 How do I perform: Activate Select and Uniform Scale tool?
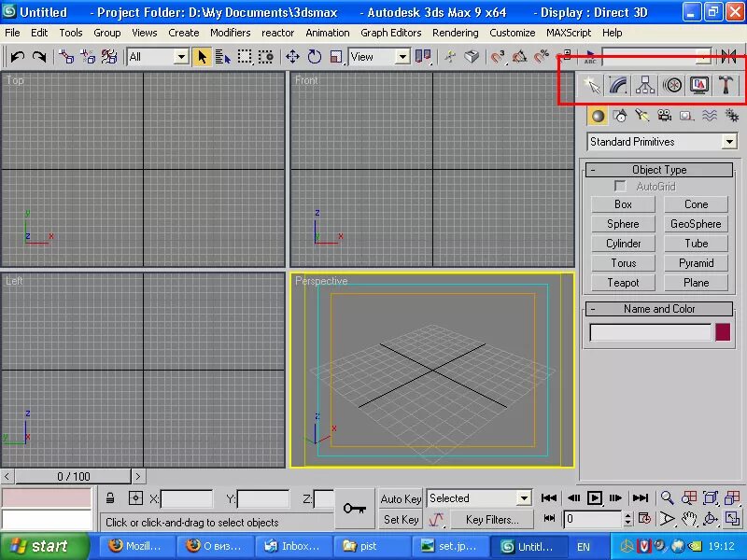click(x=336, y=57)
